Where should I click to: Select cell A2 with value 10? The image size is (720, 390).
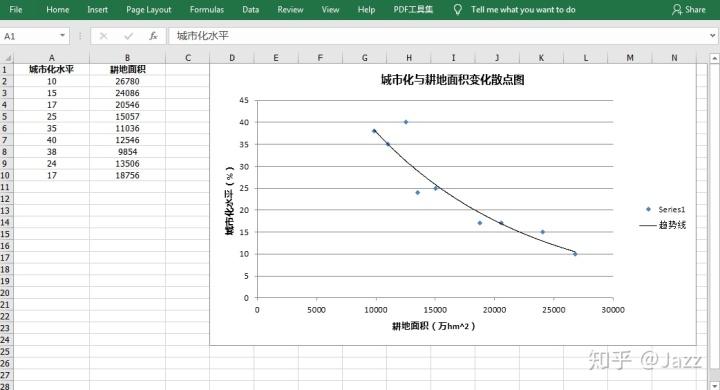[51, 81]
